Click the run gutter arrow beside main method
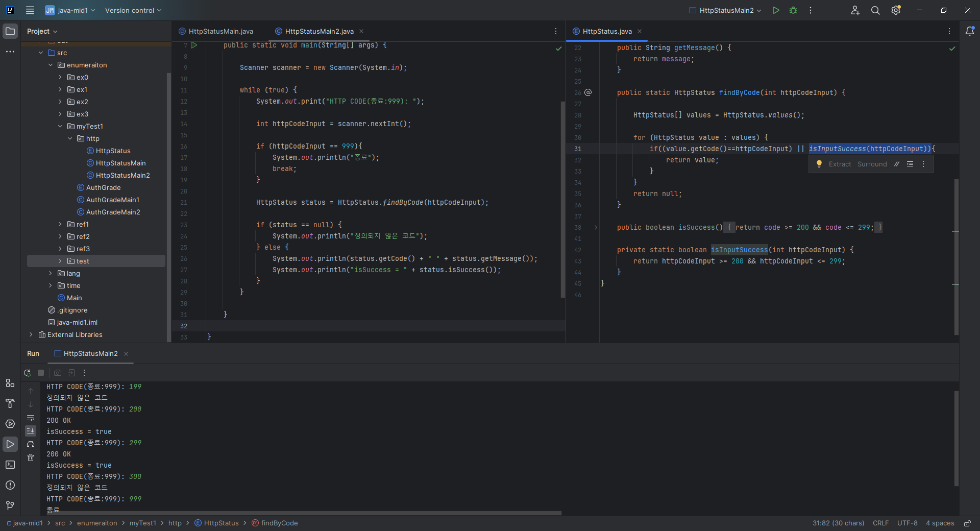This screenshot has height=531, width=980. click(194, 45)
